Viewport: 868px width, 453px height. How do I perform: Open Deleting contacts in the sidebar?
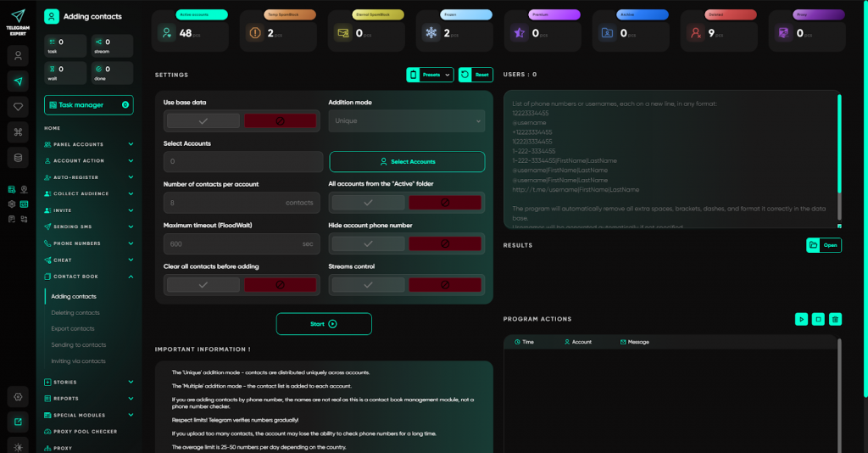click(x=75, y=312)
